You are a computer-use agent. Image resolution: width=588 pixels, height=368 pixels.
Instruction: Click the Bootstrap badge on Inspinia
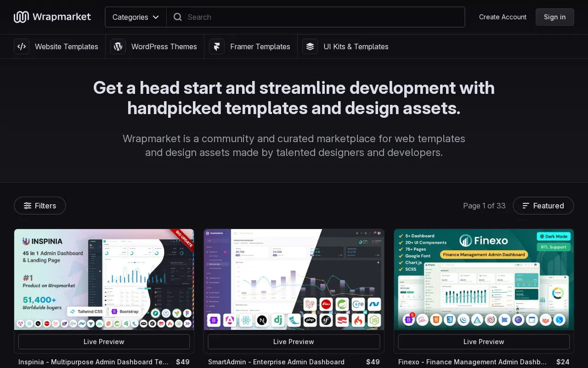(x=125, y=311)
